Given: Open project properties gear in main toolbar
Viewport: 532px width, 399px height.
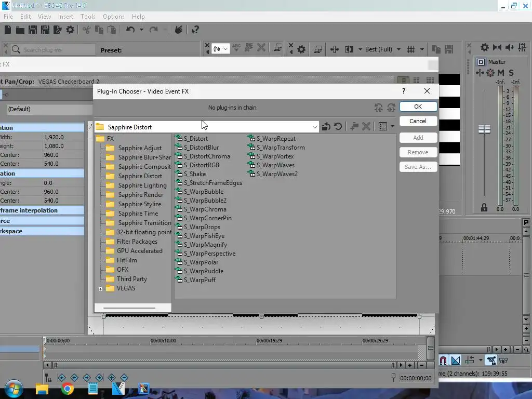Looking at the screenshot, I should pos(70,30).
